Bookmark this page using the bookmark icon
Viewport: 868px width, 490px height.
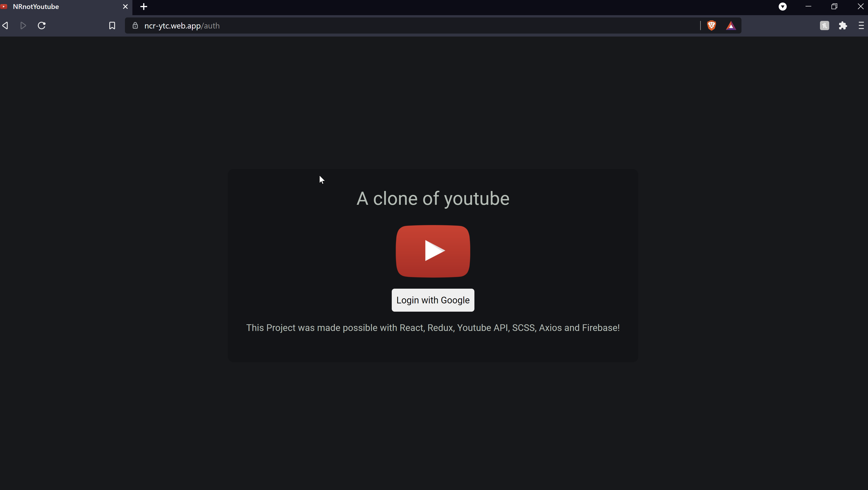pyautogui.click(x=112, y=25)
